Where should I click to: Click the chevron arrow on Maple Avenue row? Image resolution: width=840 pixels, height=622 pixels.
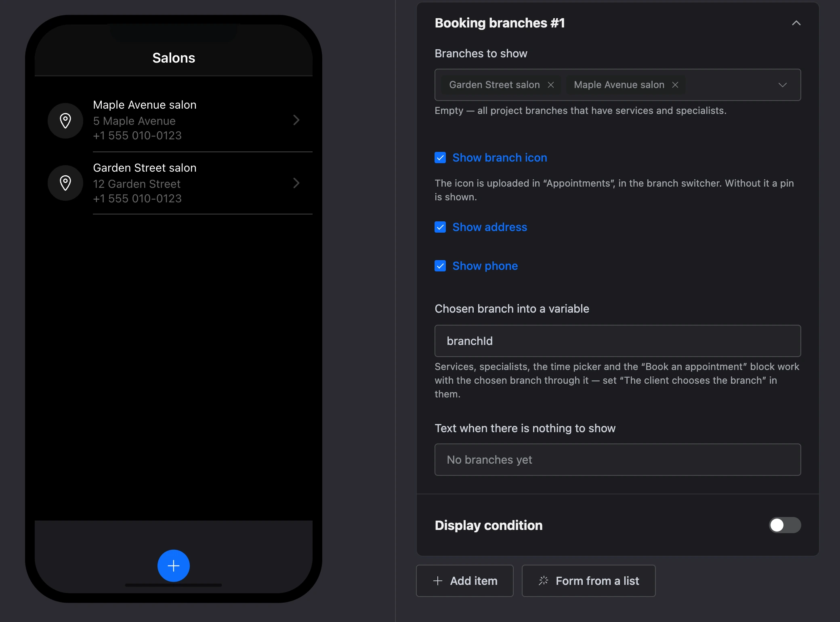click(296, 120)
